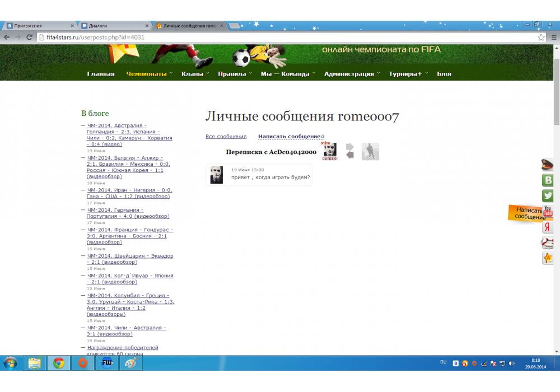The image size is (560, 392).
Task: Open the Турниры+ dropdown menu
Action: 408,74
